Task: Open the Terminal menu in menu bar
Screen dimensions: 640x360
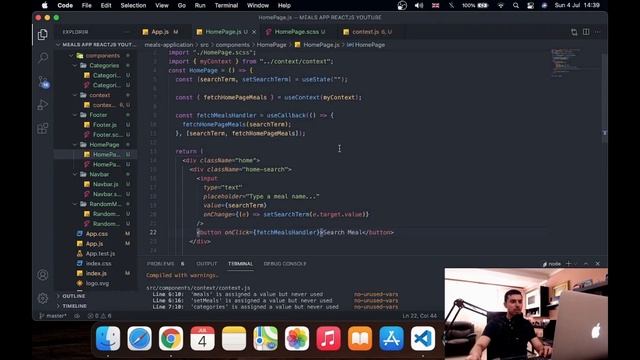Action: tap(226, 5)
